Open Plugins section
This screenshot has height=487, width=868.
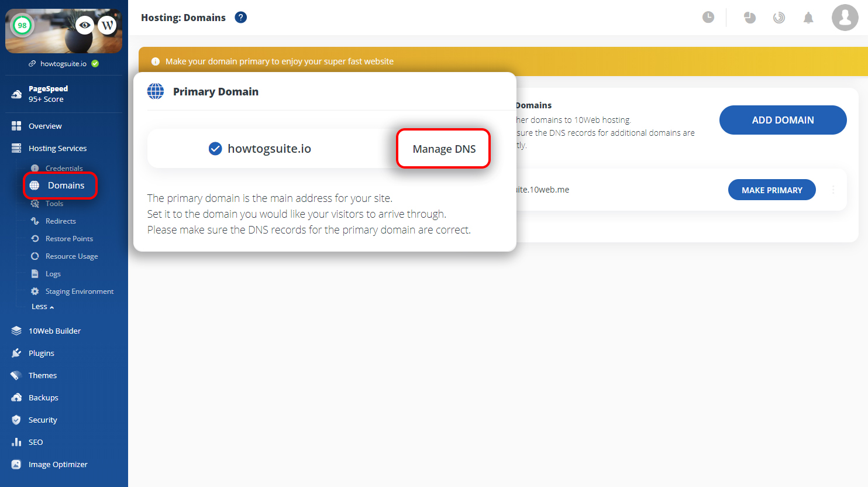click(42, 353)
